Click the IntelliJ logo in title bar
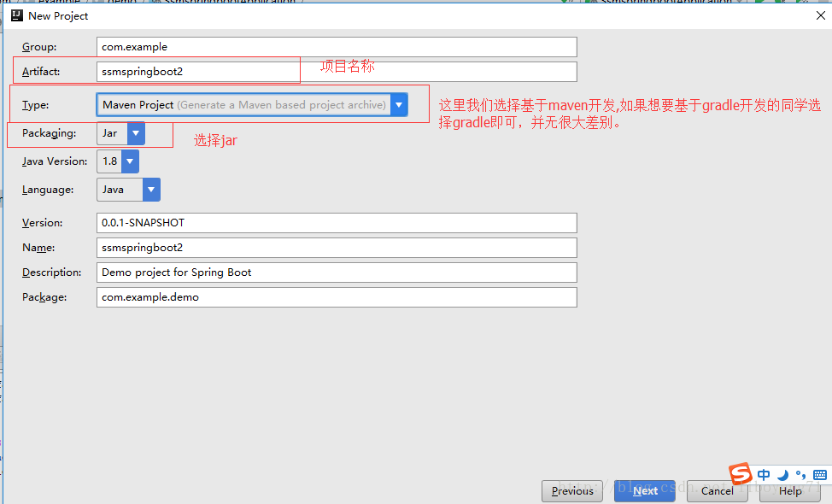 pos(17,15)
